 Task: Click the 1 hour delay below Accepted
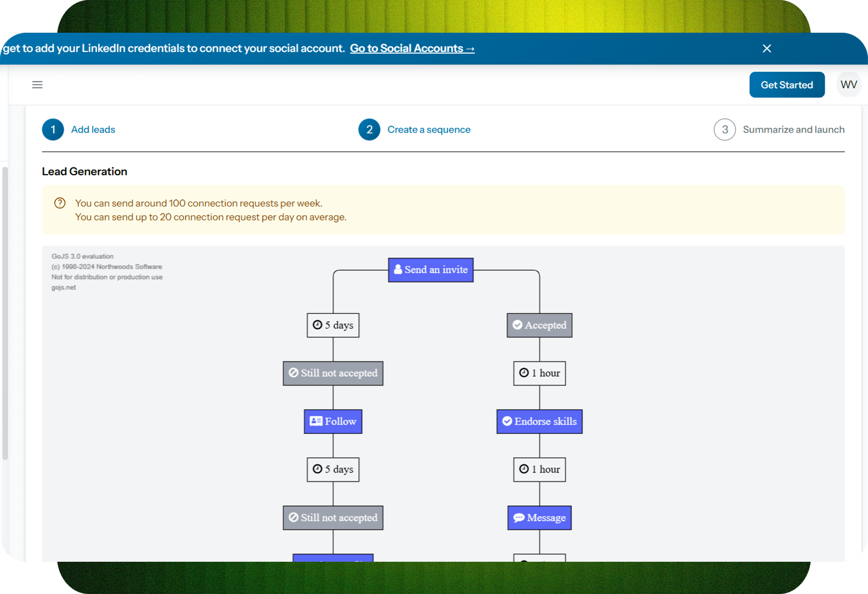point(540,373)
